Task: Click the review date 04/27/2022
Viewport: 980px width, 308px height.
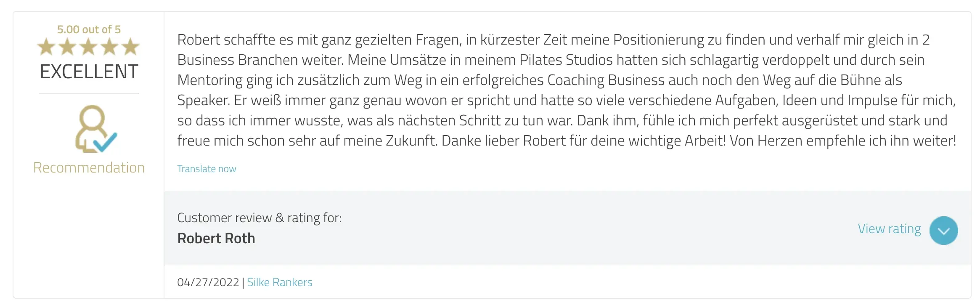Action: click(x=208, y=282)
